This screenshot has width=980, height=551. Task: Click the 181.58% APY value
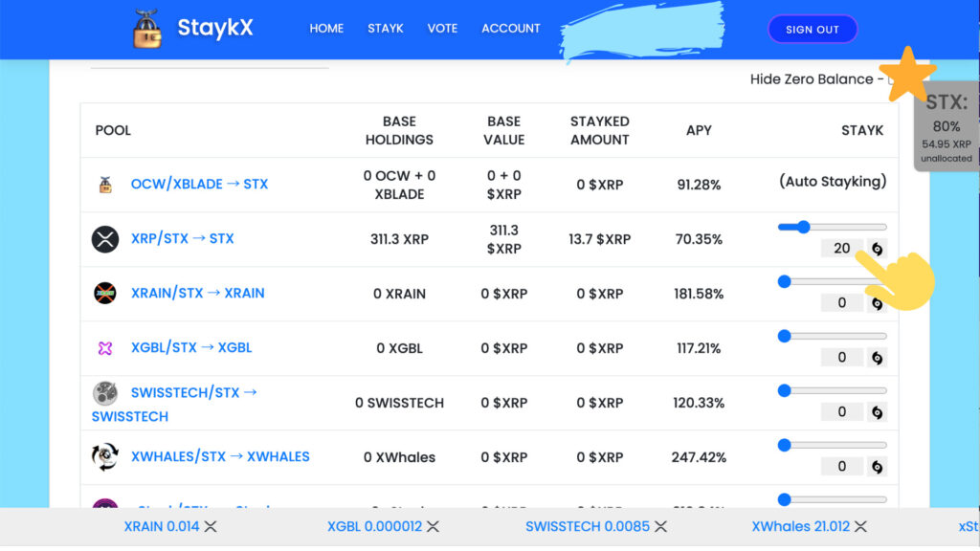699,294
